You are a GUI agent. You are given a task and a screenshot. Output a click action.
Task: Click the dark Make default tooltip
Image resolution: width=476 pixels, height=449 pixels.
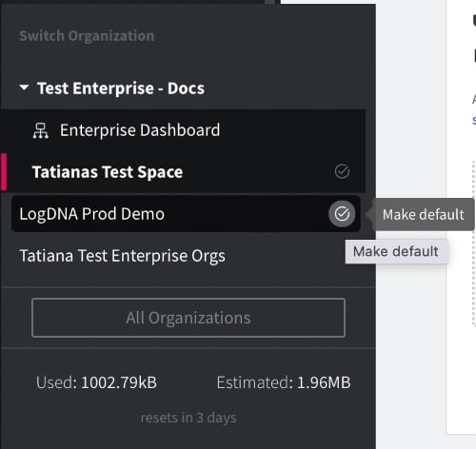point(424,215)
